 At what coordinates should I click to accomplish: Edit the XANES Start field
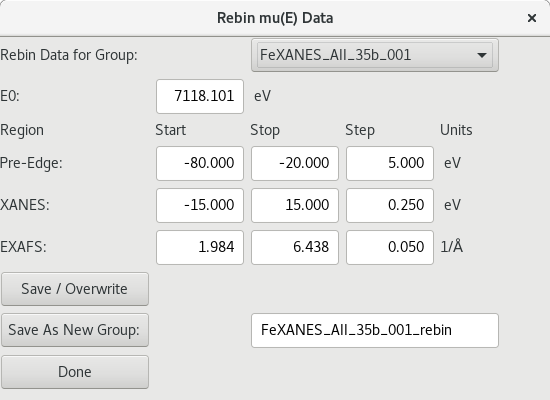point(200,205)
